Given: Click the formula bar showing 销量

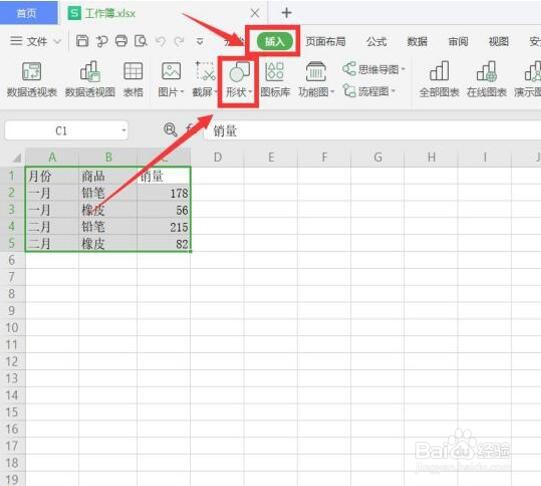Looking at the screenshot, I should pyautogui.click(x=373, y=131).
